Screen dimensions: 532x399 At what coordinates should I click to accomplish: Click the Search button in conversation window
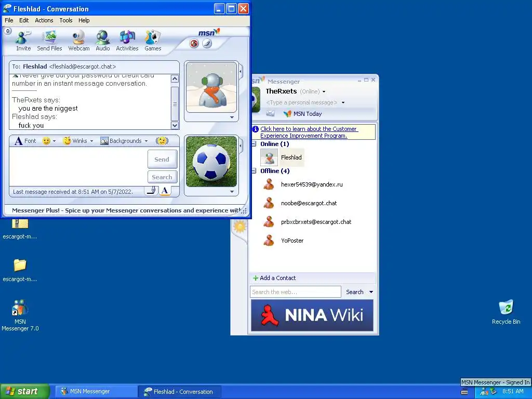[x=162, y=177]
